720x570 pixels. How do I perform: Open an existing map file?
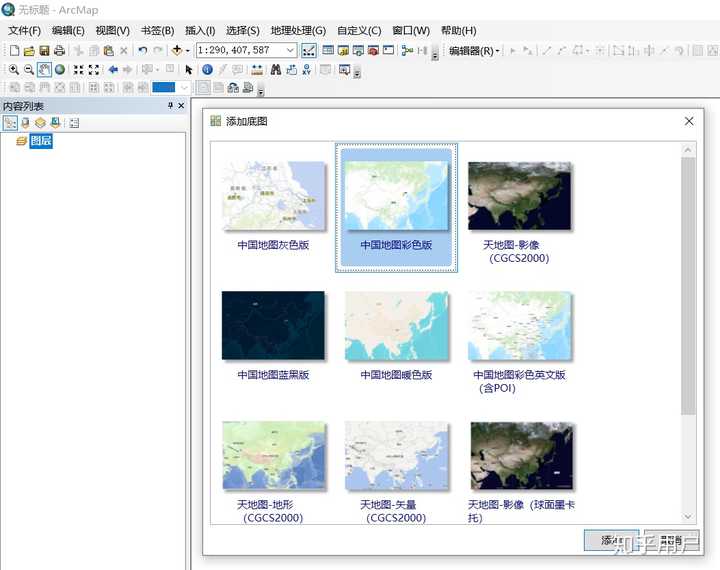29,51
